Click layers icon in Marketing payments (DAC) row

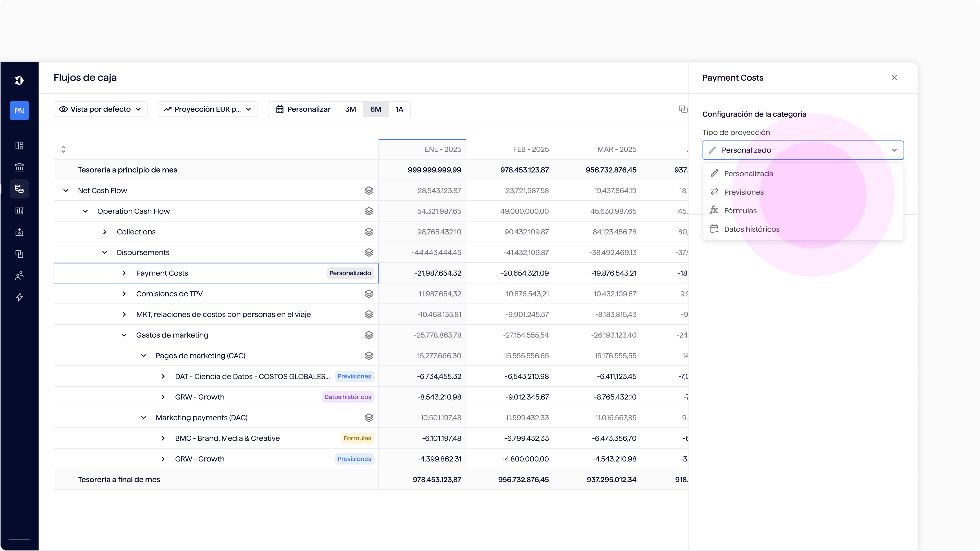(369, 418)
